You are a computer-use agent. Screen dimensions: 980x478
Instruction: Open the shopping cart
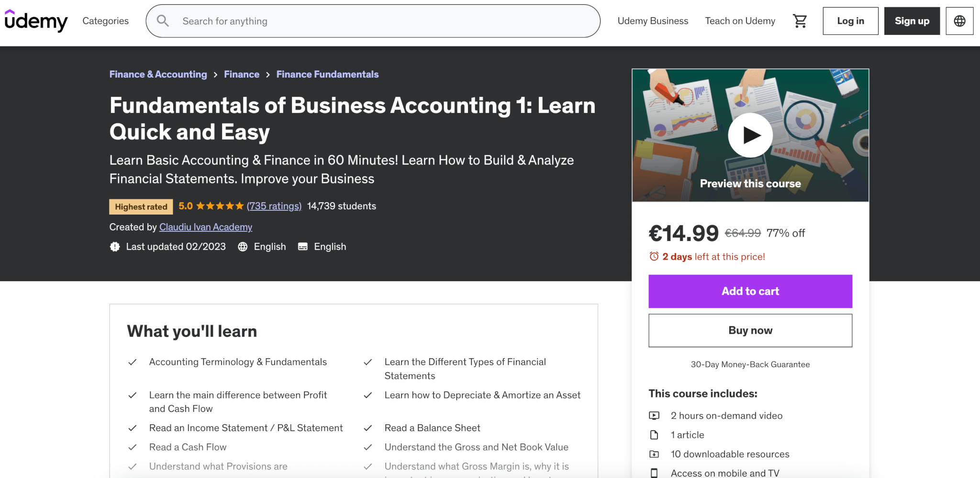point(800,21)
